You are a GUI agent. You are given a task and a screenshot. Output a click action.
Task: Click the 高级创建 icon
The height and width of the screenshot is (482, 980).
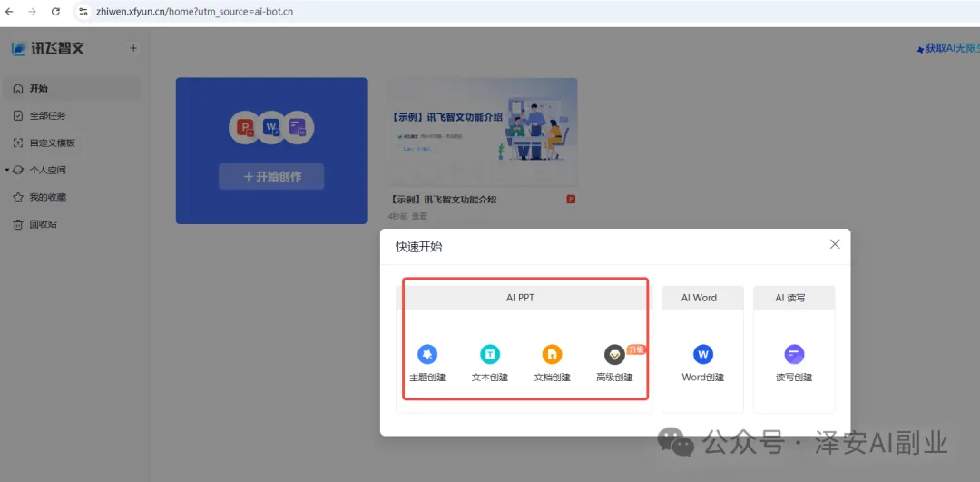tap(614, 355)
